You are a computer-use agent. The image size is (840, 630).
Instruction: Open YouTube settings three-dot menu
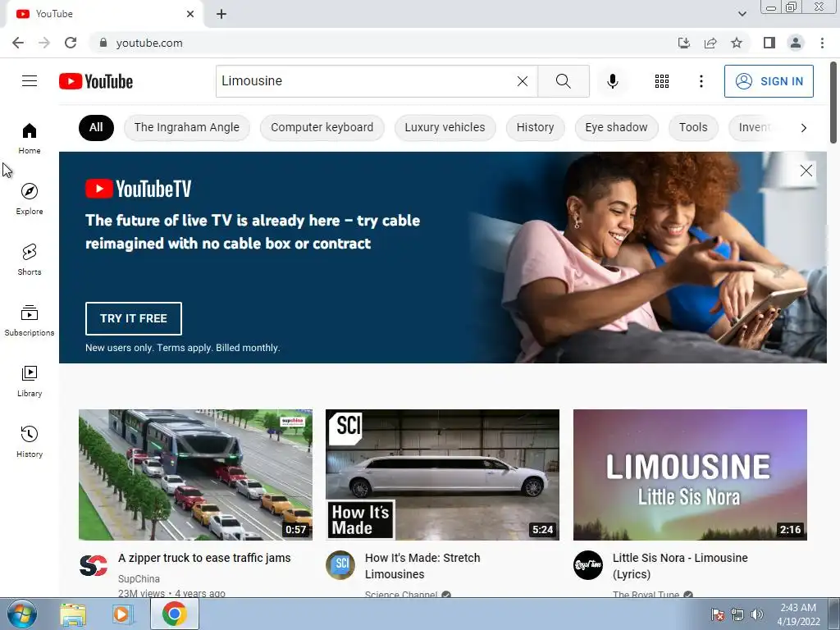click(701, 81)
